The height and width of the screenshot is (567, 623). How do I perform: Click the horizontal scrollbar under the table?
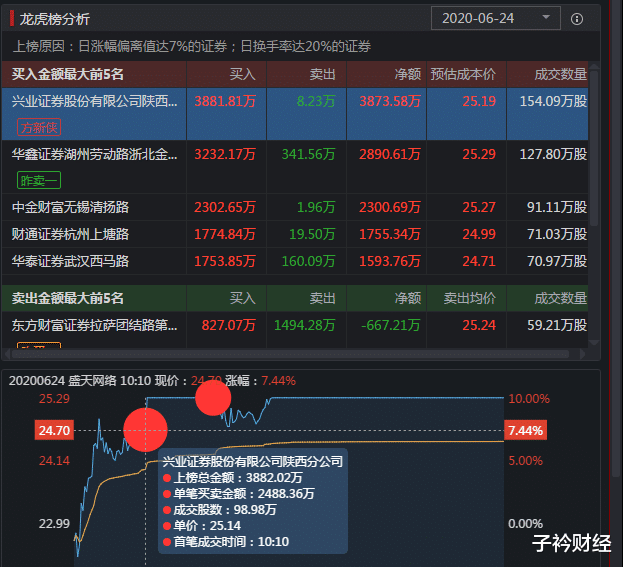290,354
